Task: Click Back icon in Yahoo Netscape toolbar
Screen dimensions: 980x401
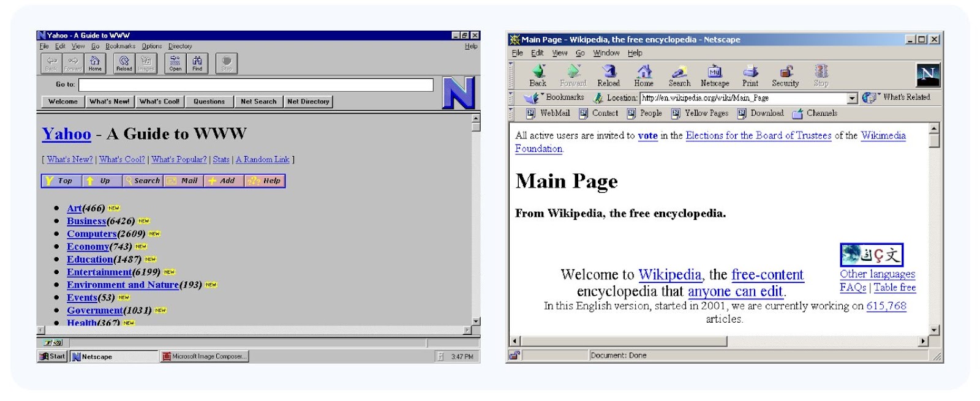Action: [51, 62]
